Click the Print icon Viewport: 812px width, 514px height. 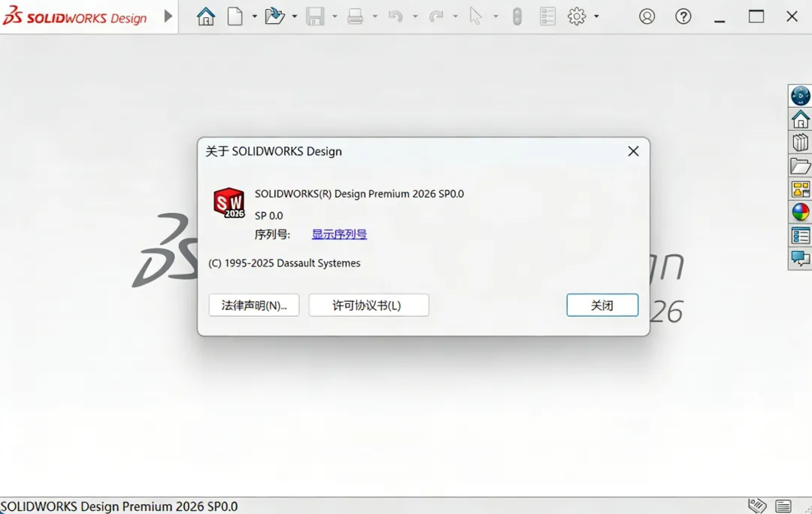355,17
